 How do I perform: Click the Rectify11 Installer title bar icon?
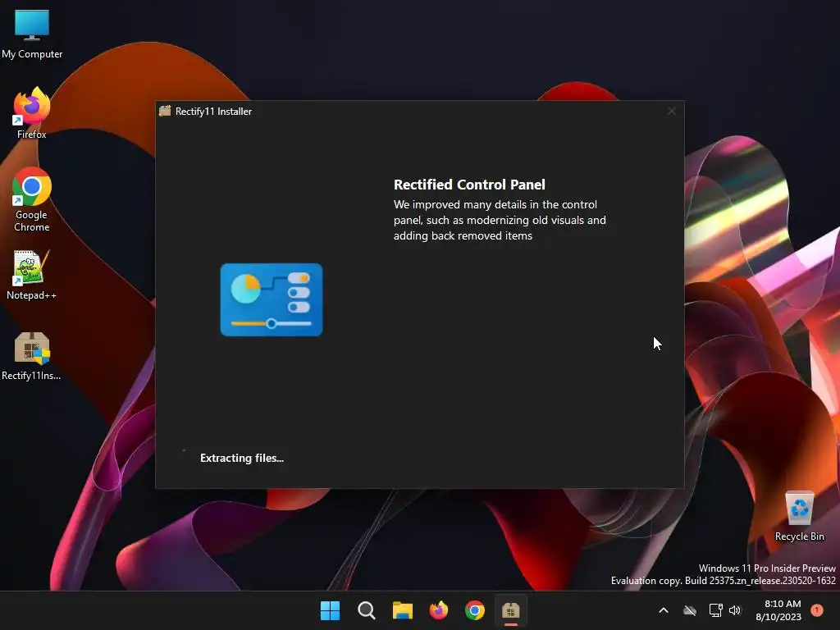(x=165, y=111)
